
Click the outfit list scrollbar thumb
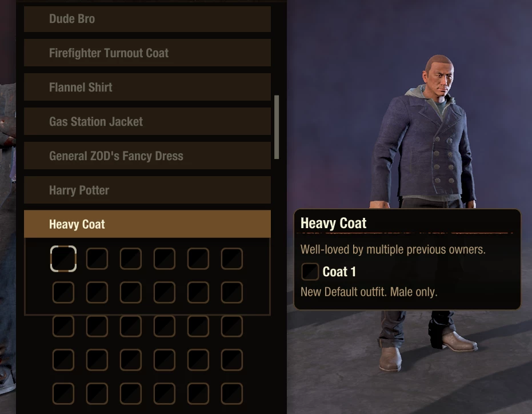pyautogui.click(x=277, y=127)
